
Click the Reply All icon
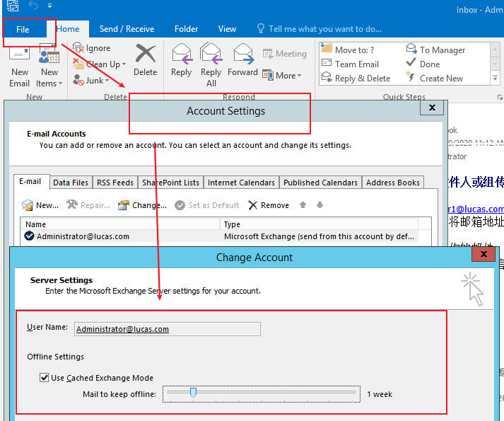[x=211, y=53]
